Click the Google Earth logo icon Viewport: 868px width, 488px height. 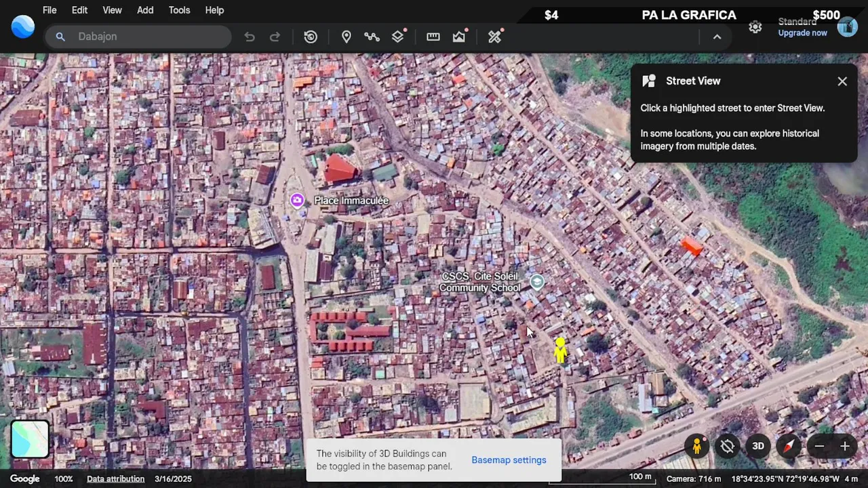pos(22,26)
